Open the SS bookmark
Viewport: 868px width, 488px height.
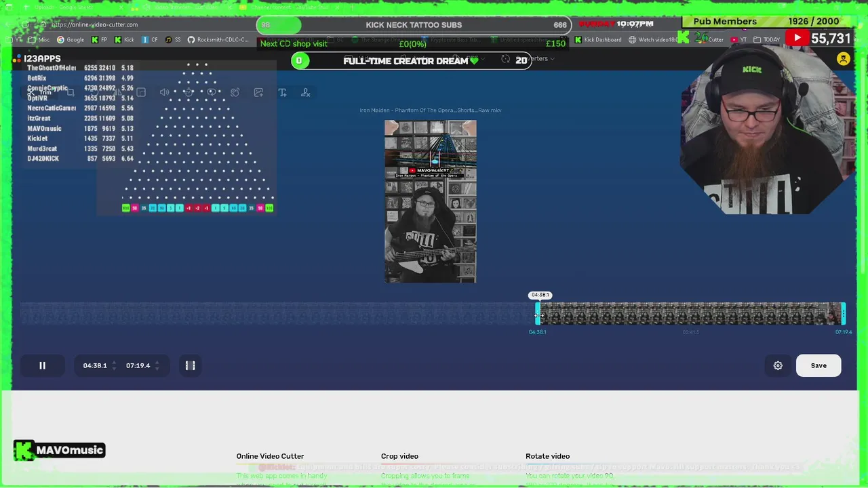coord(173,39)
